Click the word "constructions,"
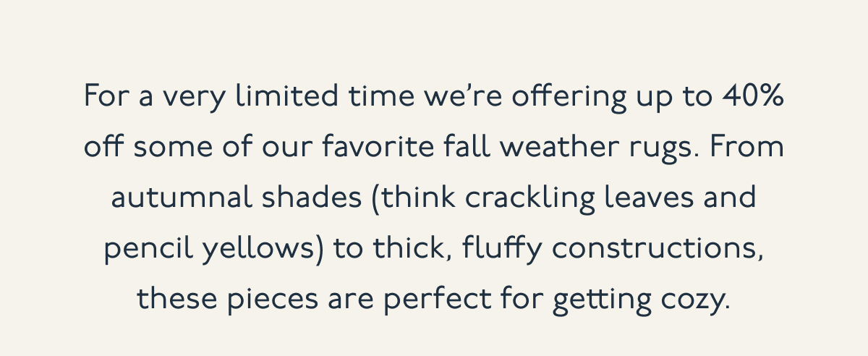Image resolution: width=868 pixels, height=356 pixels. 657,250
